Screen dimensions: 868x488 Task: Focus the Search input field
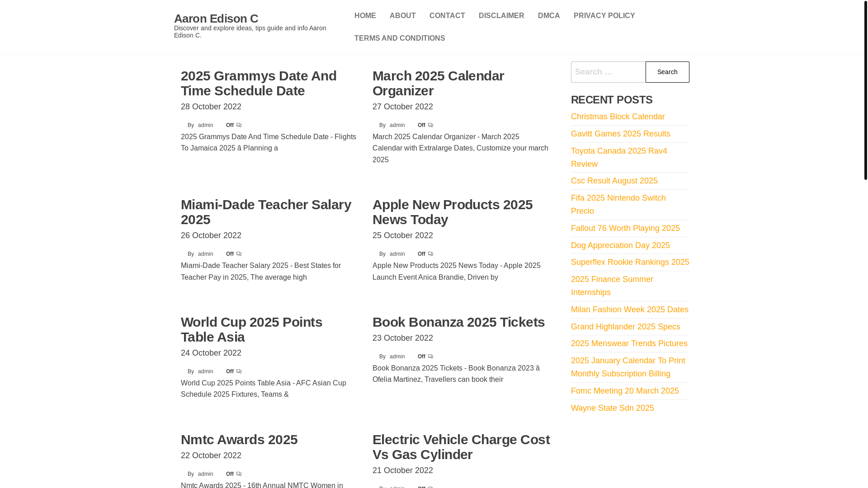pos(608,72)
